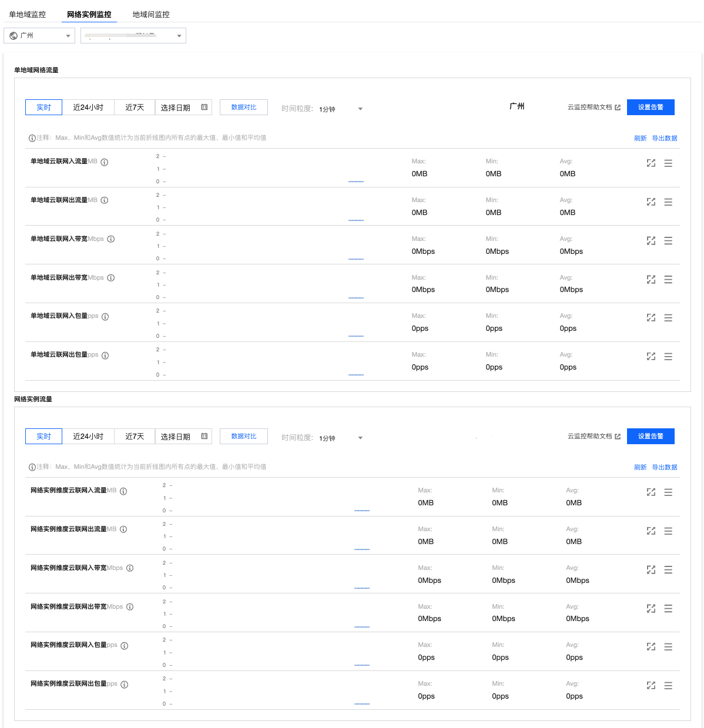Switch to 地域间监控 tab
This screenshot has width=704, height=728.
(151, 15)
